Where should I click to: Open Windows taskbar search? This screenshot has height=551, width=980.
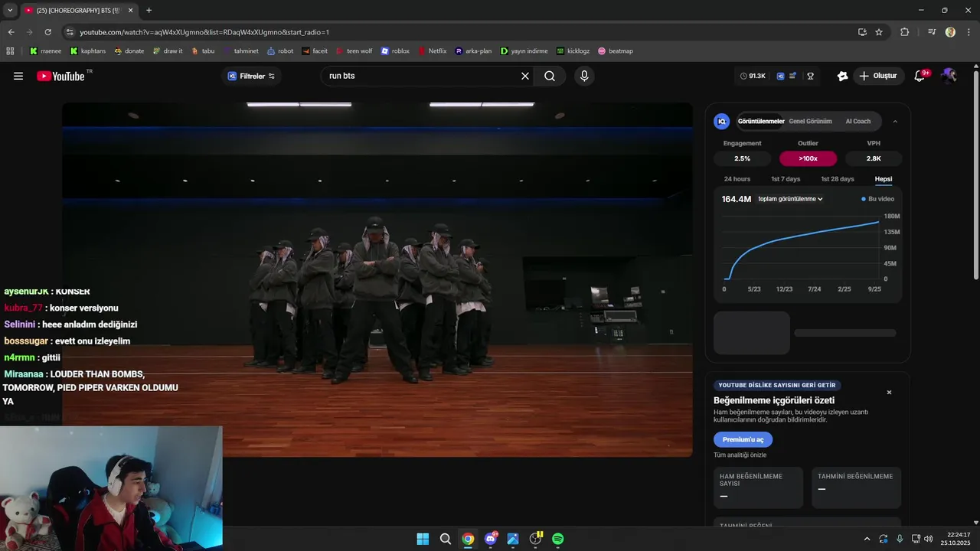tap(445, 539)
